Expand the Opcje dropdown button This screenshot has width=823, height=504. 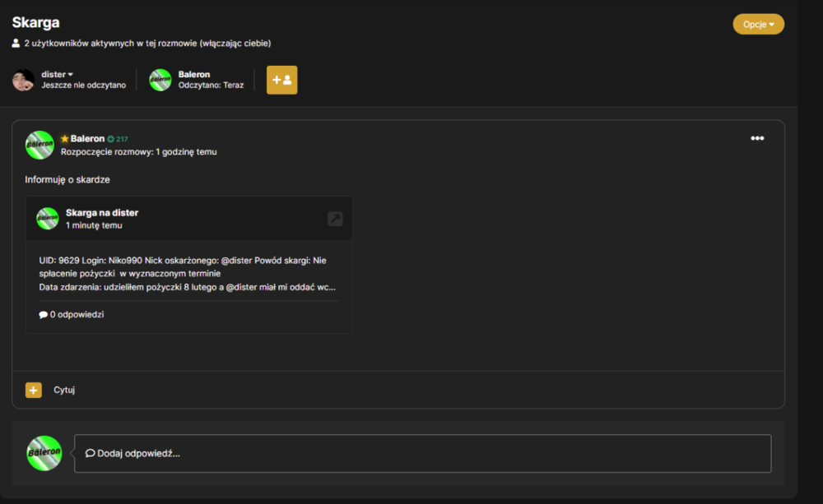coord(759,24)
